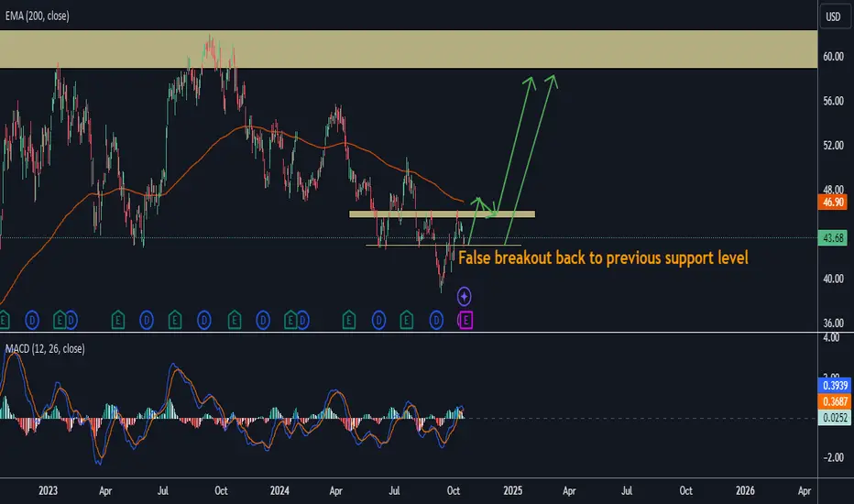The height and width of the screenshot is (504, 854).
Task: Select the EMA (200, close) indicator label
Action: coord(37,16)
